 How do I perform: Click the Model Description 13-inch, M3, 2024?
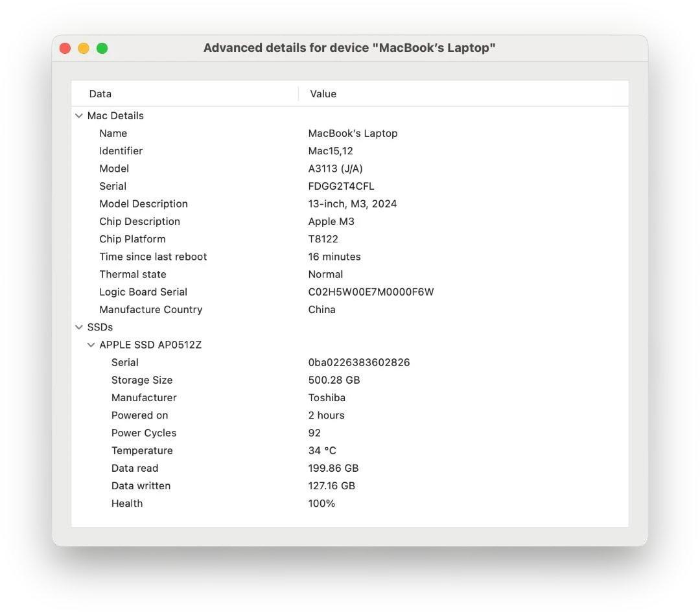tap(352, 203)
